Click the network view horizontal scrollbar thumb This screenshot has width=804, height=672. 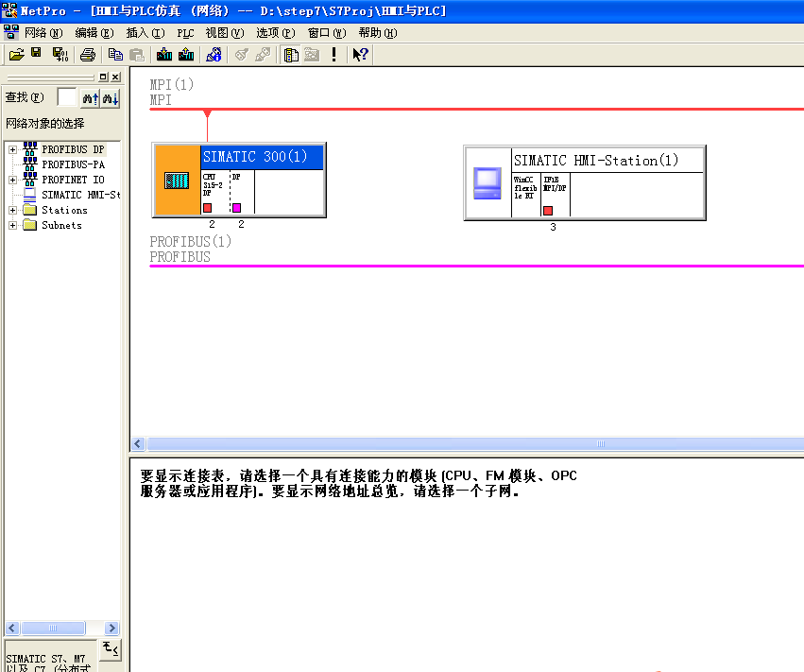coord(475,443)
